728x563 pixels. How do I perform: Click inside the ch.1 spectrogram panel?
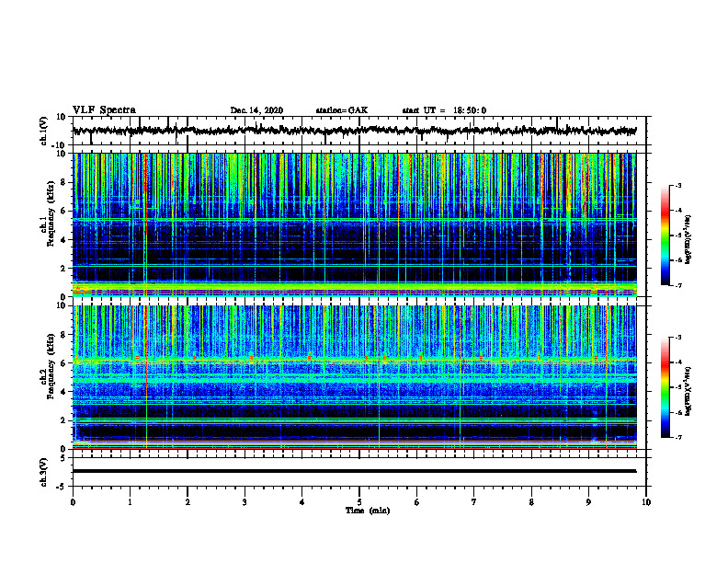pos(354,224)
